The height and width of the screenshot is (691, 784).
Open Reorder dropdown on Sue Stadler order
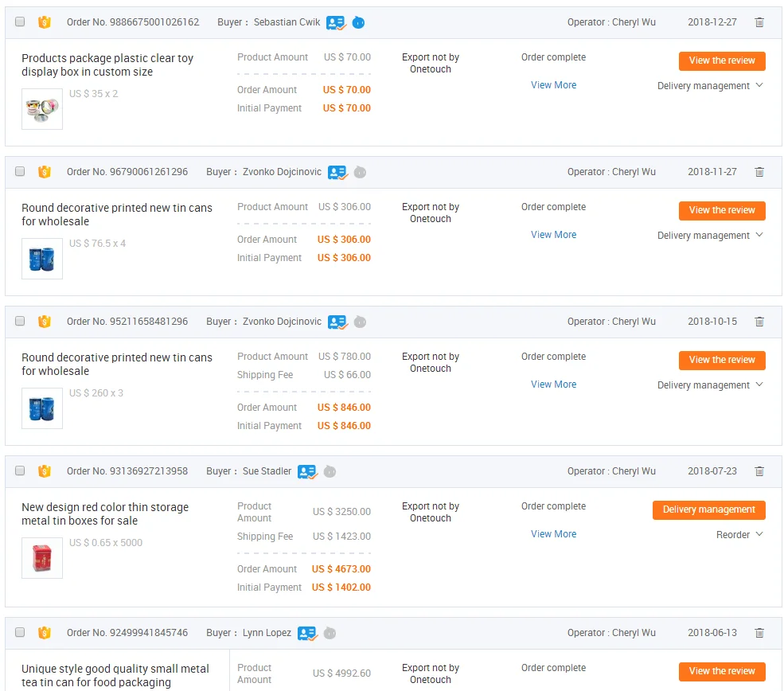739,535
